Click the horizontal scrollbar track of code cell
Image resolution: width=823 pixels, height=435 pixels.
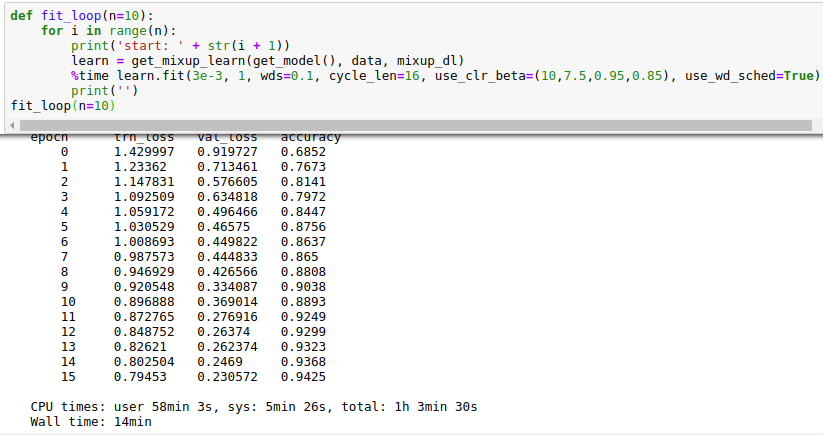(x=400, y=124)
